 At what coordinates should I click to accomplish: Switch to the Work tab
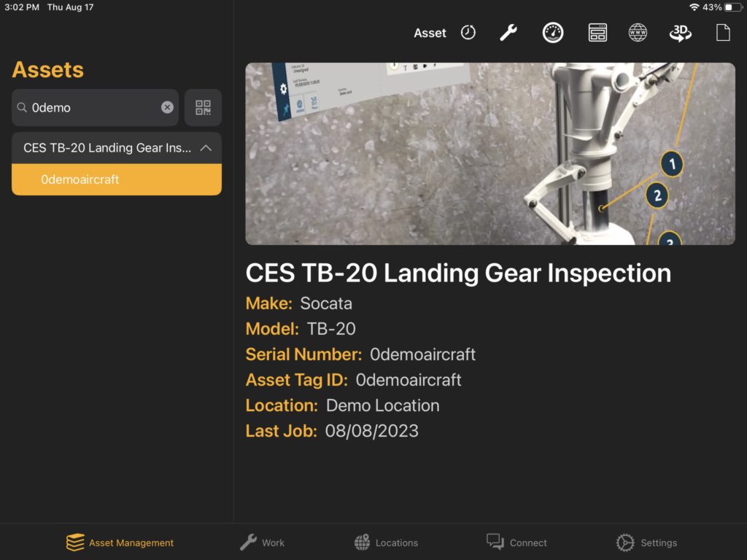(262, 542)
